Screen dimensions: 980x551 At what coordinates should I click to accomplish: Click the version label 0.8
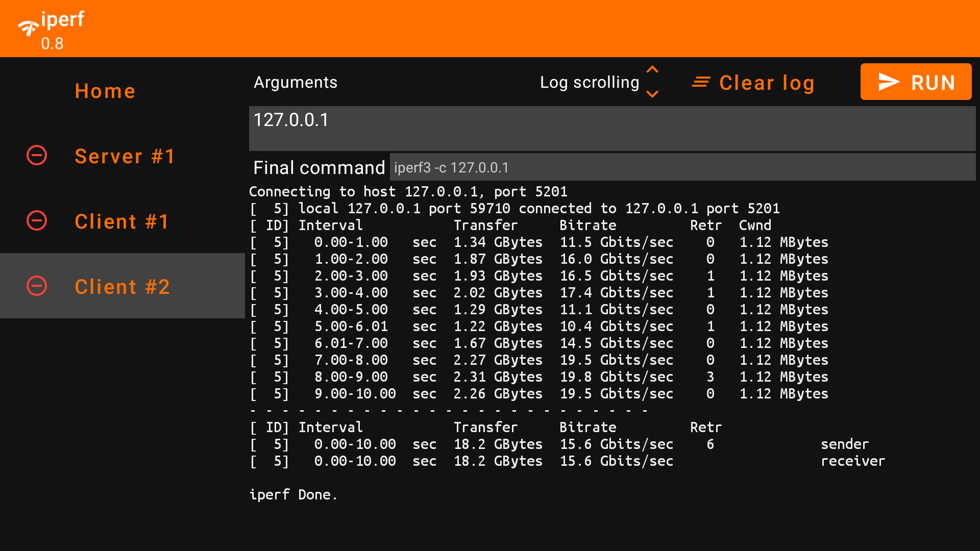(x=52, y=44)
